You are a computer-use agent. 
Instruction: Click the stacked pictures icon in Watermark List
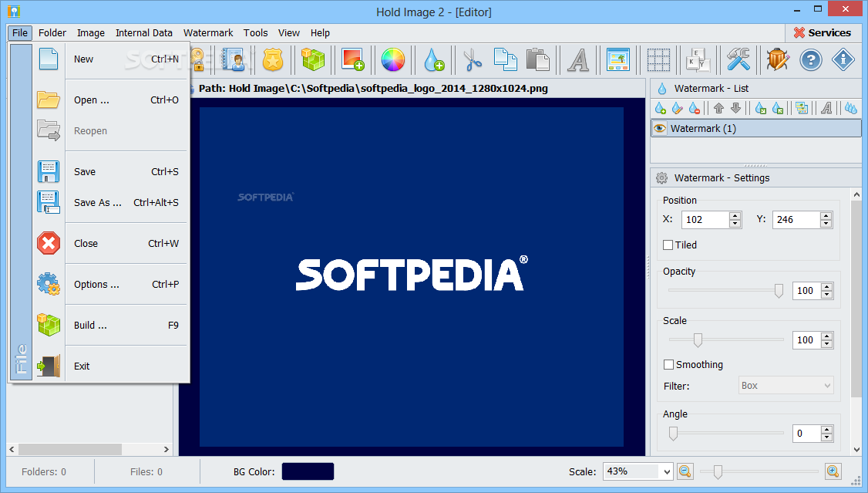pos(802,108)
